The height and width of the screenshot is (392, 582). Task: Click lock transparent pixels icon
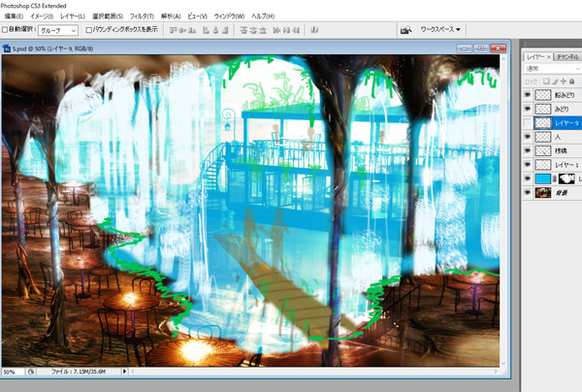point(546,82)
